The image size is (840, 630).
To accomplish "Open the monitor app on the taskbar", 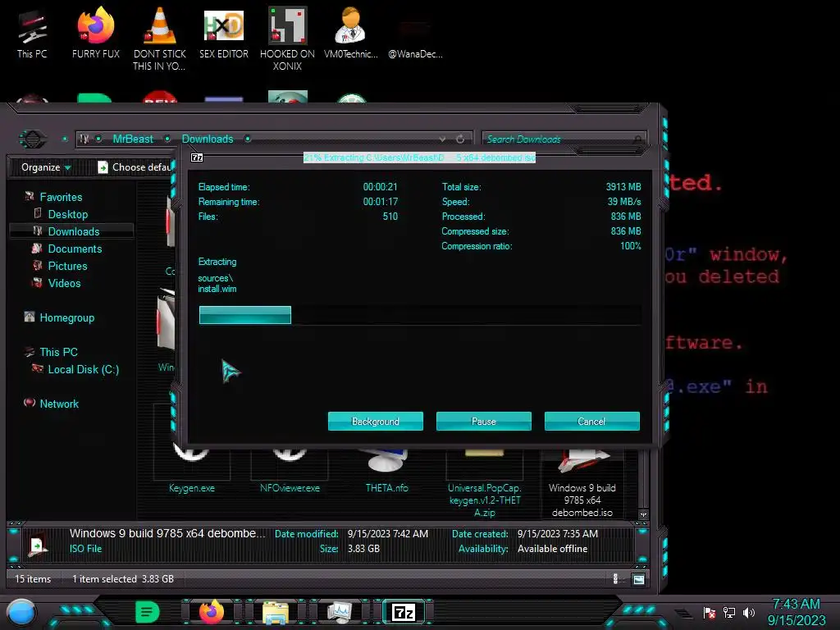I will pyautogui.click(x=340, y=612).
